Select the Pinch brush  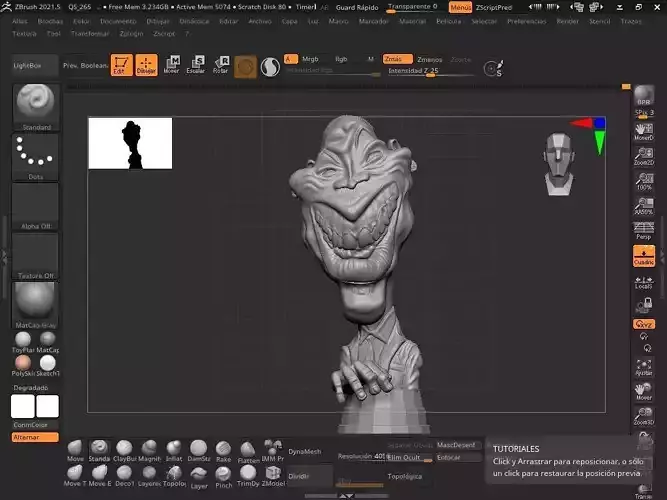click(x=223, y=477)
